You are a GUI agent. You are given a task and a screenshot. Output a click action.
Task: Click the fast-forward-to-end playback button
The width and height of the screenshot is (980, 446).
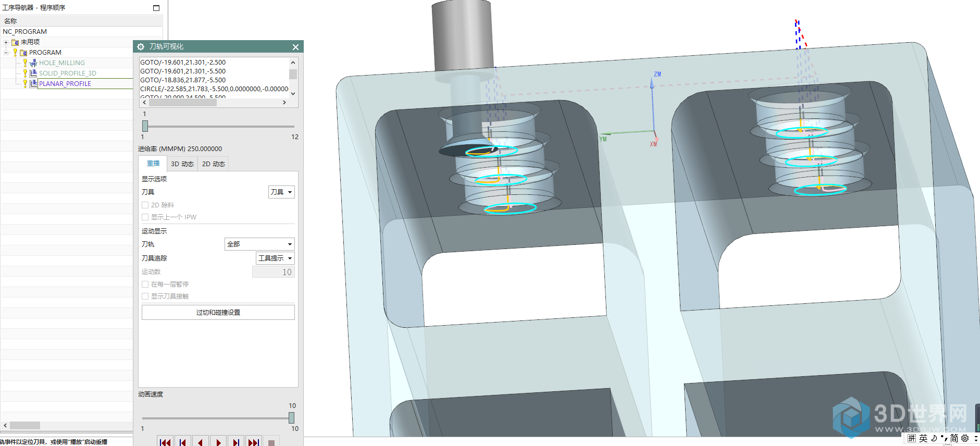pyautogui.click(x=254, y=441)
